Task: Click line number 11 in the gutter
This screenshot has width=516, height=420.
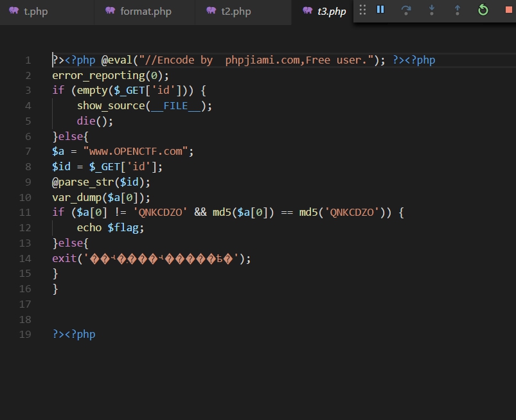Action: pos(25,213)
